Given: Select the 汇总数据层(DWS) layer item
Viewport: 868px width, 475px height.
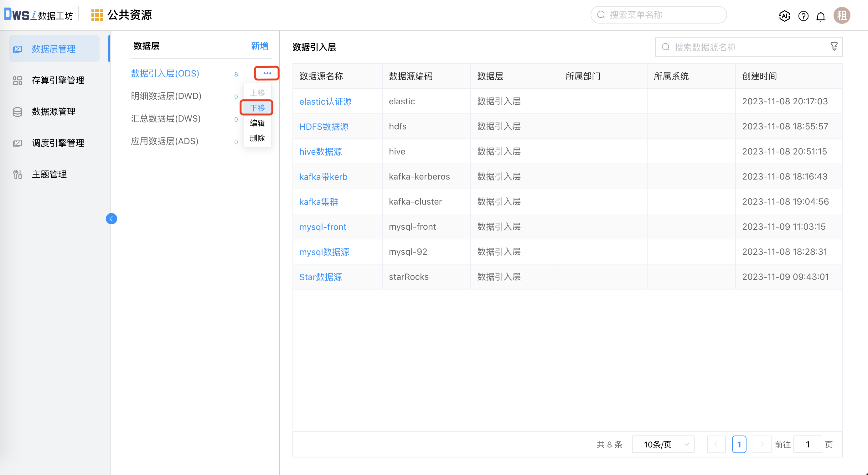Looking at the screenshot, I should pos(166,119).
